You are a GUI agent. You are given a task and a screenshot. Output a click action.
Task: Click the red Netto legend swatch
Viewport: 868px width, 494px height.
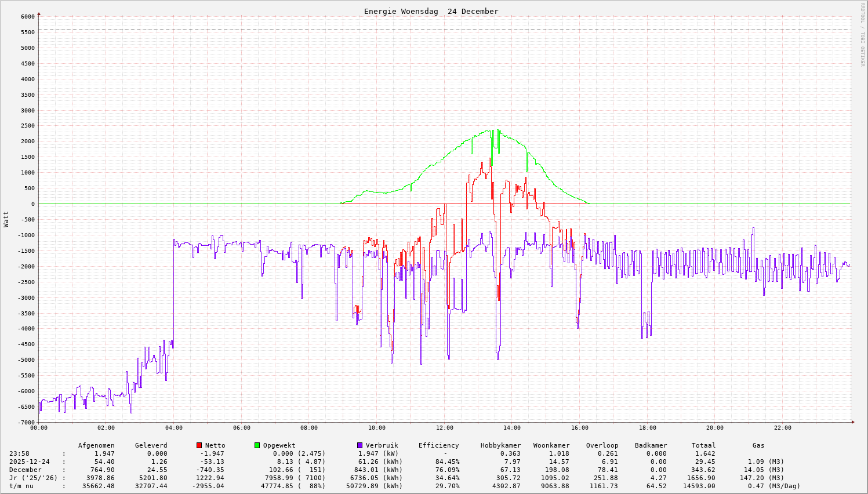point(199,445)
